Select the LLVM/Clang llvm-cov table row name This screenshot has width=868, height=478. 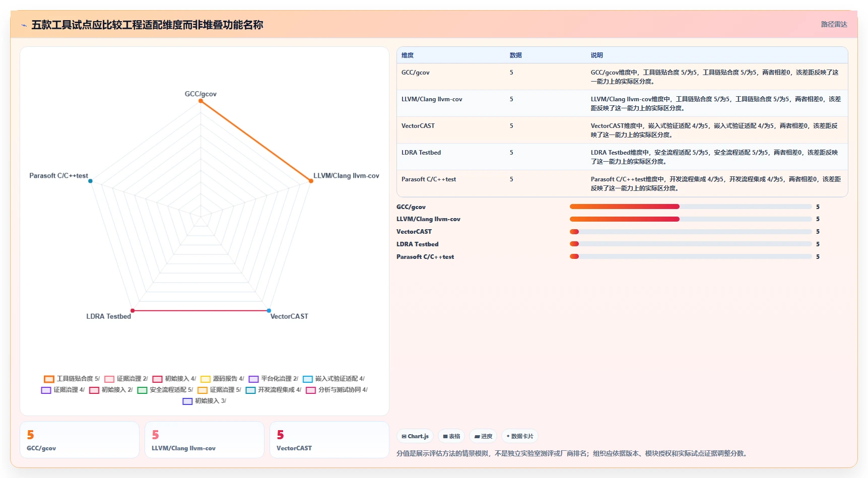pos(432,99)
